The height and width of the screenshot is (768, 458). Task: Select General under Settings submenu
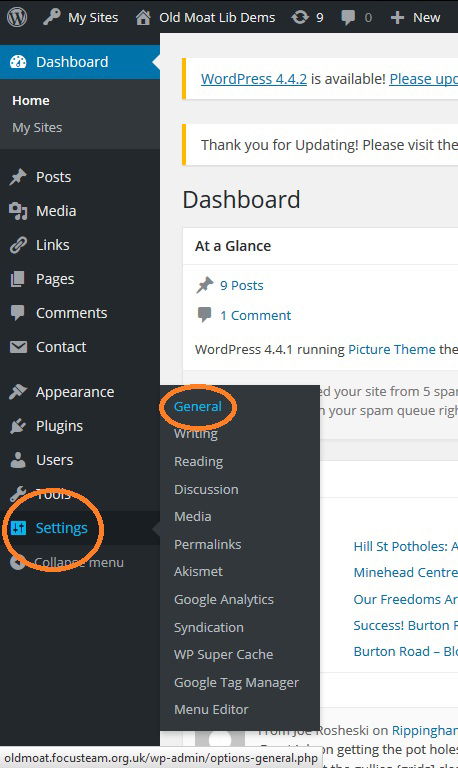[x=197, y=407]
